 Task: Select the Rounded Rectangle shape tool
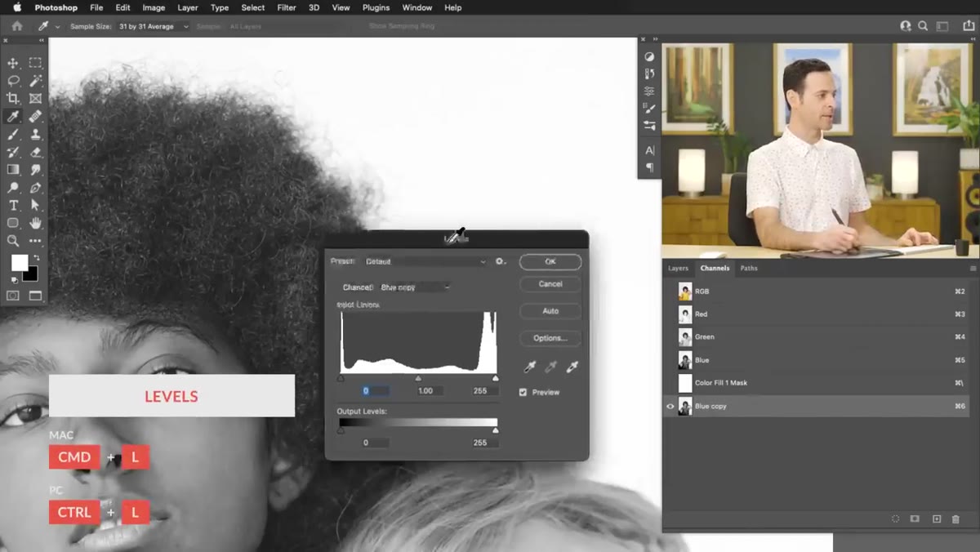pos(13,223)
